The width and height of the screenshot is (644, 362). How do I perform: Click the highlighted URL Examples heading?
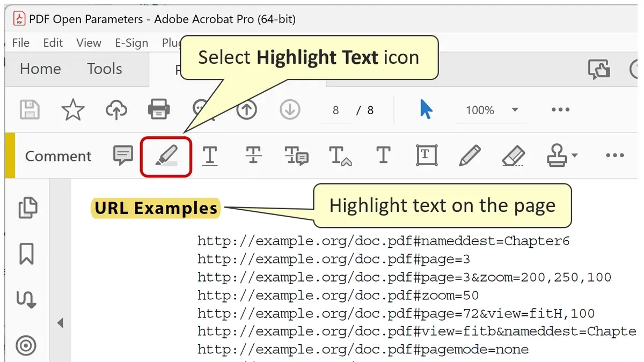156,208
